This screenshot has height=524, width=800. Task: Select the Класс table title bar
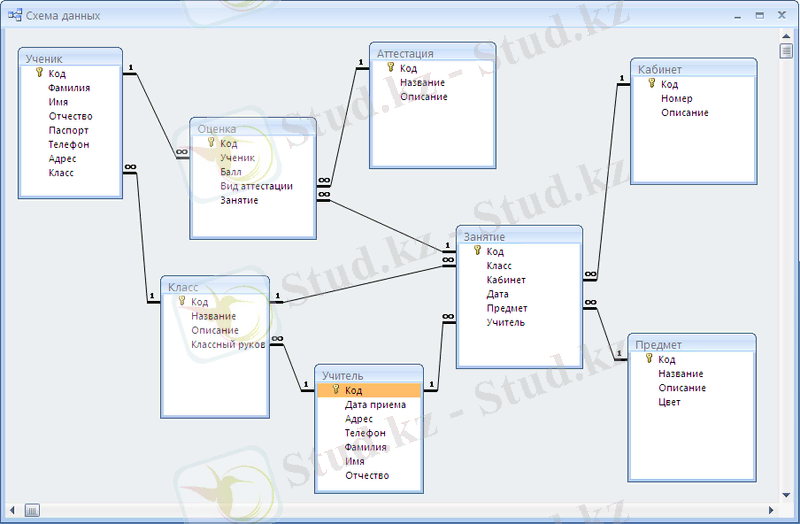[x=215, y=287]
